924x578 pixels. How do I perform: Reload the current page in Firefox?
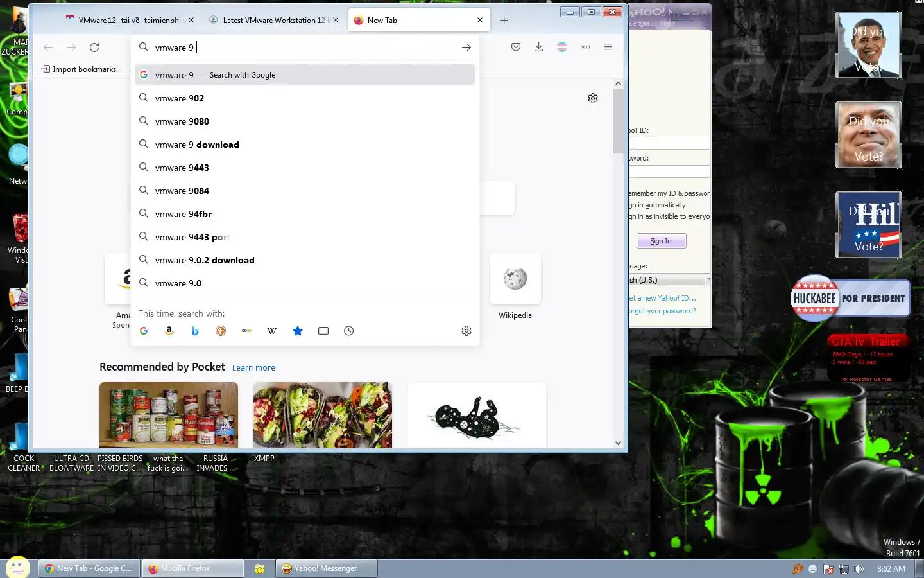pyautogui.click(x=94, y=48)
